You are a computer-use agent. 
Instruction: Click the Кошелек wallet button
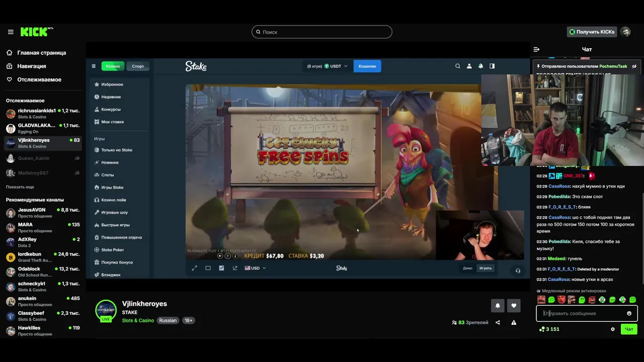click(x=367, y=66)
